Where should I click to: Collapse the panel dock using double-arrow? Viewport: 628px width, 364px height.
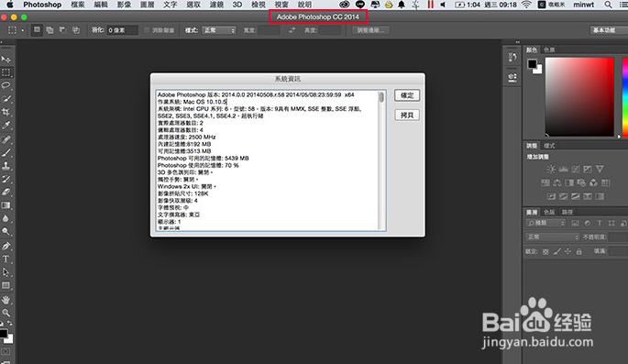(517, 42)
